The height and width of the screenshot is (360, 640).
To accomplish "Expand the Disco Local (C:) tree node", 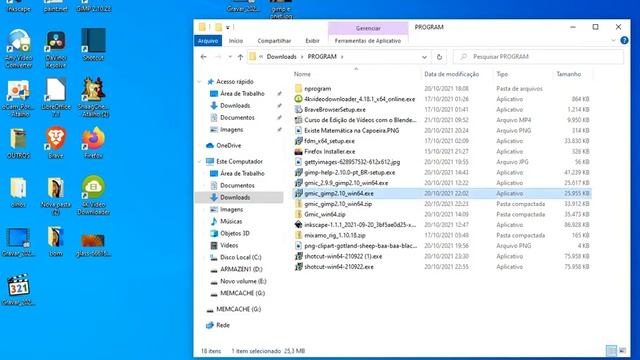I will (x=205, y=258).
